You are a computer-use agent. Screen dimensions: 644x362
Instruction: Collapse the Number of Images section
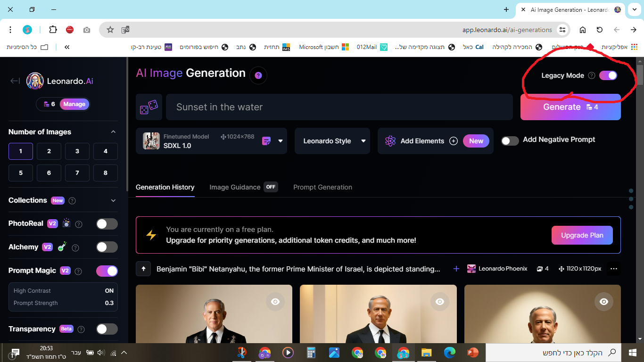coord(113,132)
